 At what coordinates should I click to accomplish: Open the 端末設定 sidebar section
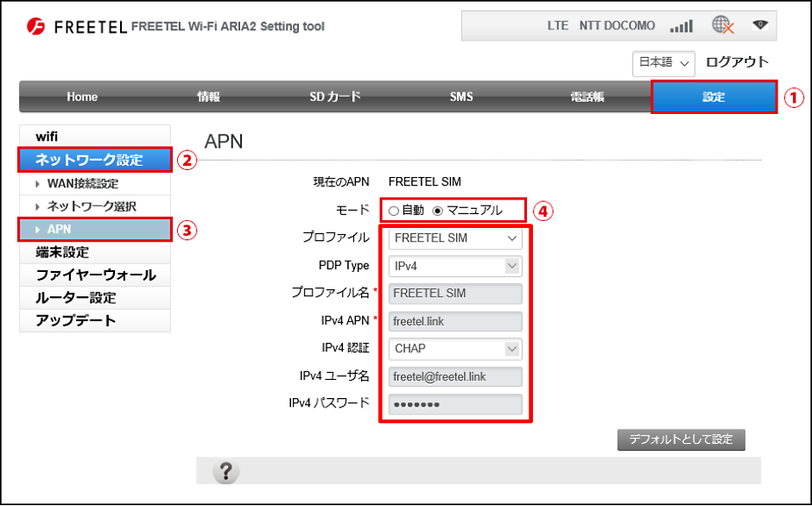(x=95, y=252)
